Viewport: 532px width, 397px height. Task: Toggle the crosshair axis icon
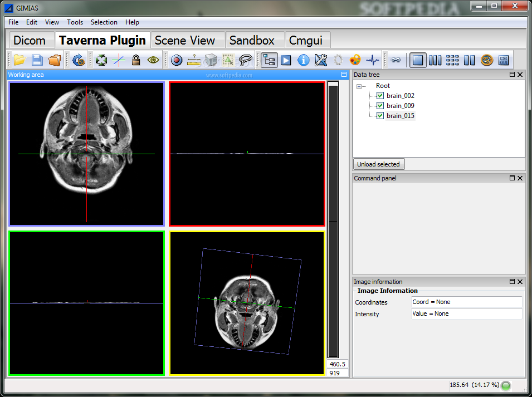[x=119, y=60]
